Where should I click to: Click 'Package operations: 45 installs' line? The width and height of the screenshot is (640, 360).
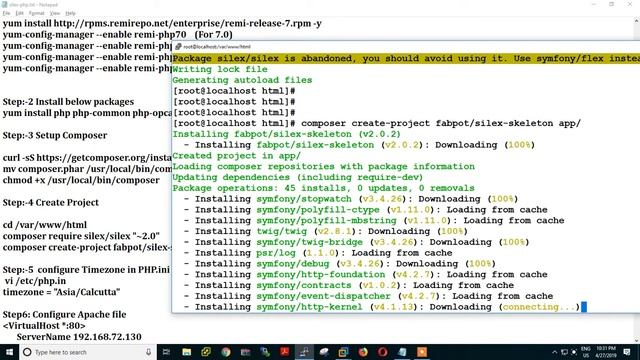point(323,188)
